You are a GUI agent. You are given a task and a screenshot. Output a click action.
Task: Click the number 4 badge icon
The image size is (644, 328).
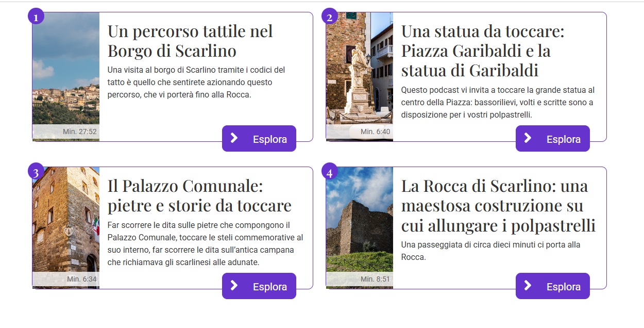(329, 171)
